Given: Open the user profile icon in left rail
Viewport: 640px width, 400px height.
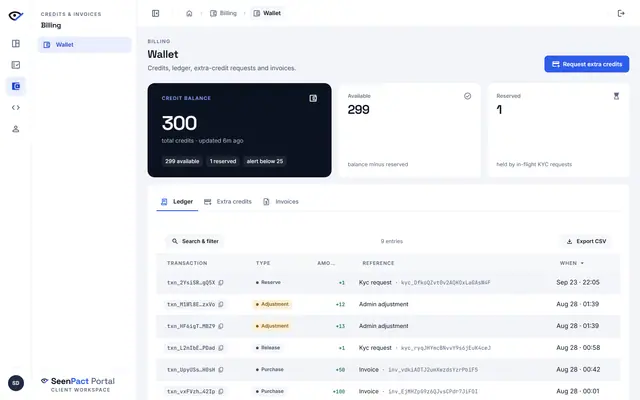Looking at the screenshot, I should click(16, 129).
